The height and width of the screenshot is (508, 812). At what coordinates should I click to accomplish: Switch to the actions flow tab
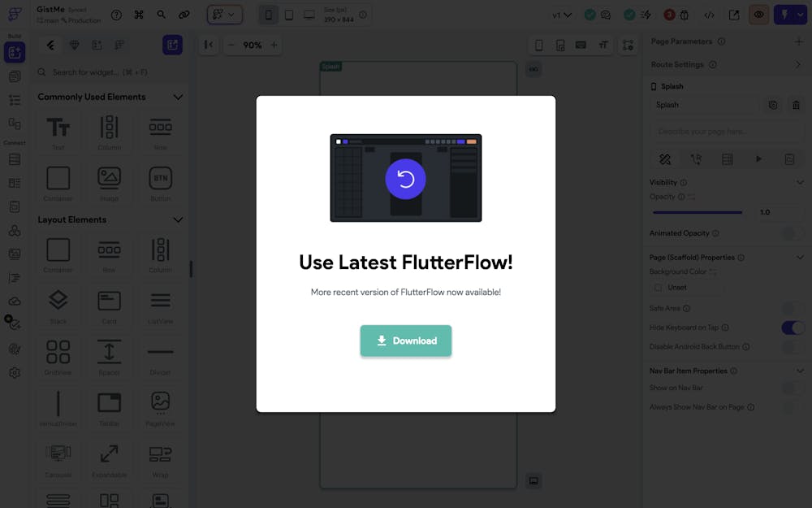(696, 159)
